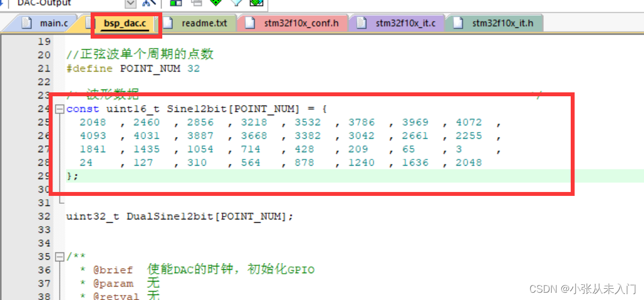Click 'uint32_t' on line 32

[93, 216]
